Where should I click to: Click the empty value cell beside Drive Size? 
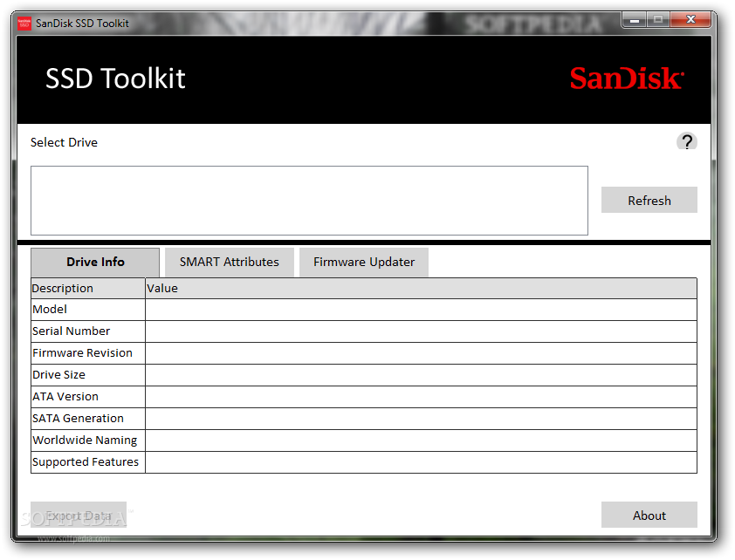click(x=421, y=375)
